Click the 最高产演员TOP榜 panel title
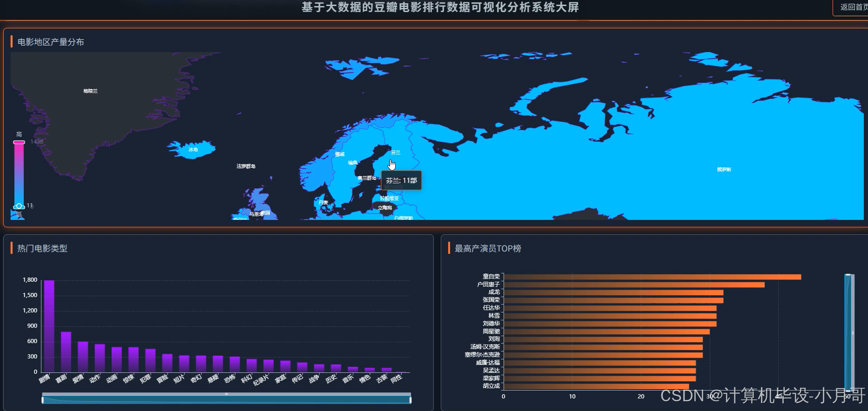 point(488,249)
